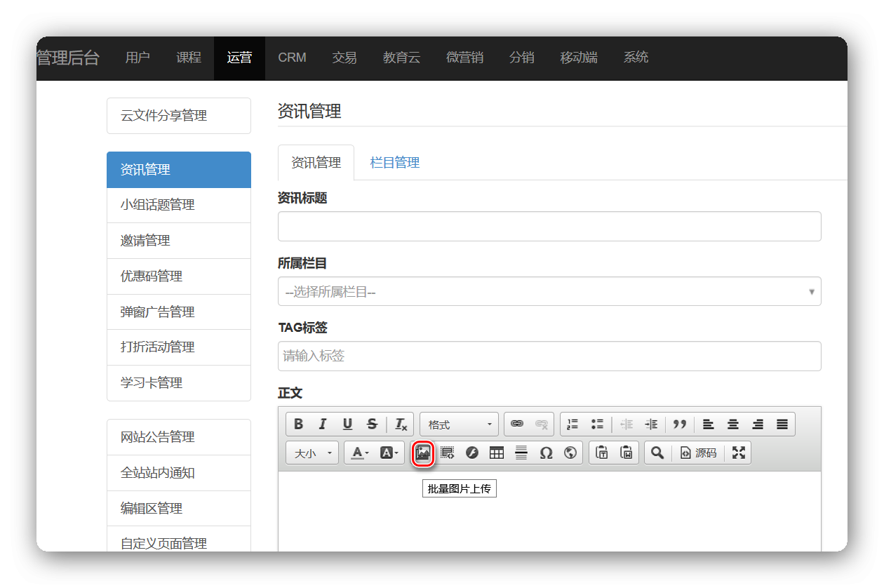884x588 pixels.
Task: Click the 源码 source code button
Action: click(698, 453)
